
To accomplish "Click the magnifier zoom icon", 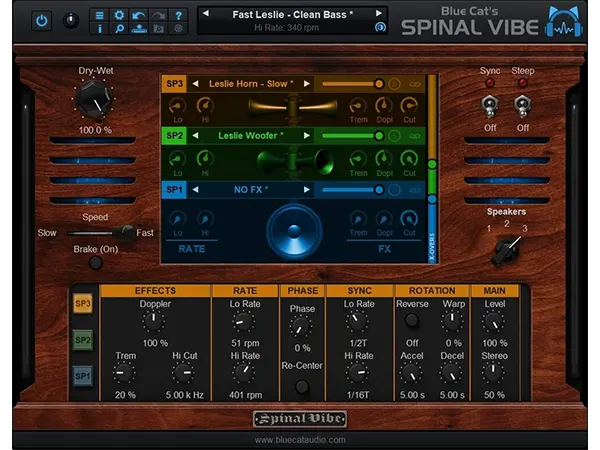I will [119, 28].
